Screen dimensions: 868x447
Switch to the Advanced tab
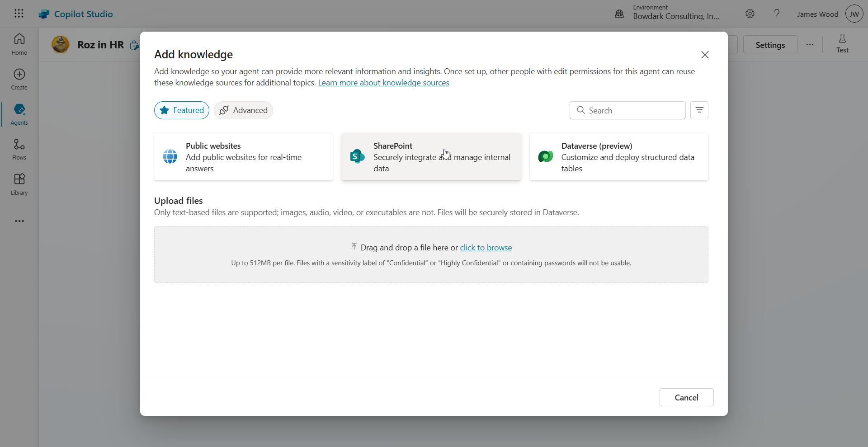pos(243,110)
